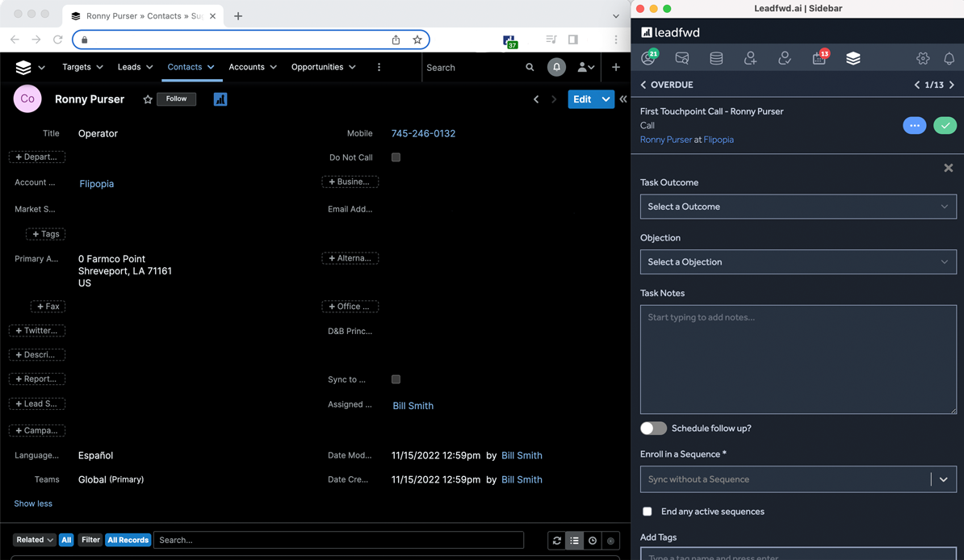This screenshot has width=964, height=560.
Task: Go to next overdue task of 13
Action: coord(952,85)
